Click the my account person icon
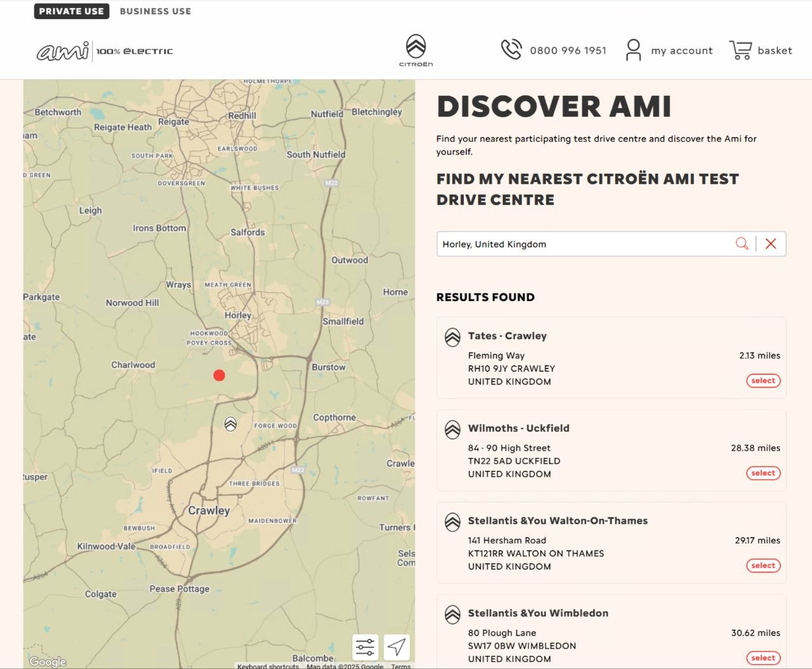Screen dimensions: 812x669 coord(633,49)
